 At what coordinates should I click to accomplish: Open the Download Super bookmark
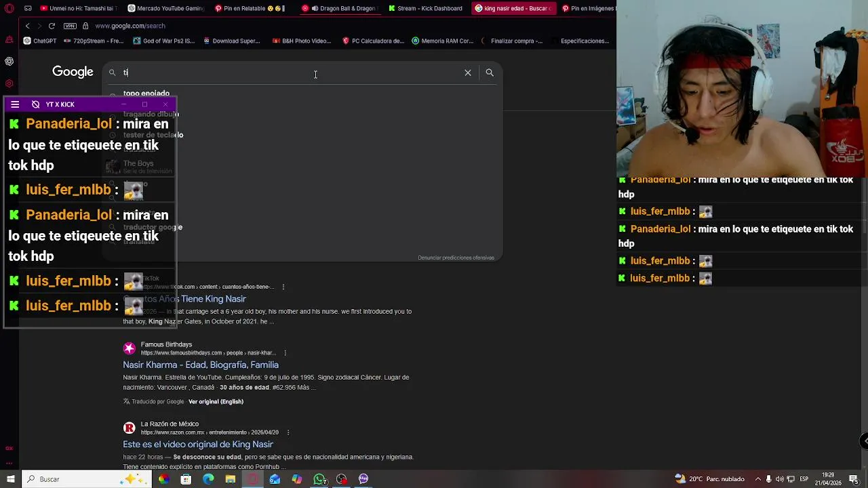tap(231, 41)
